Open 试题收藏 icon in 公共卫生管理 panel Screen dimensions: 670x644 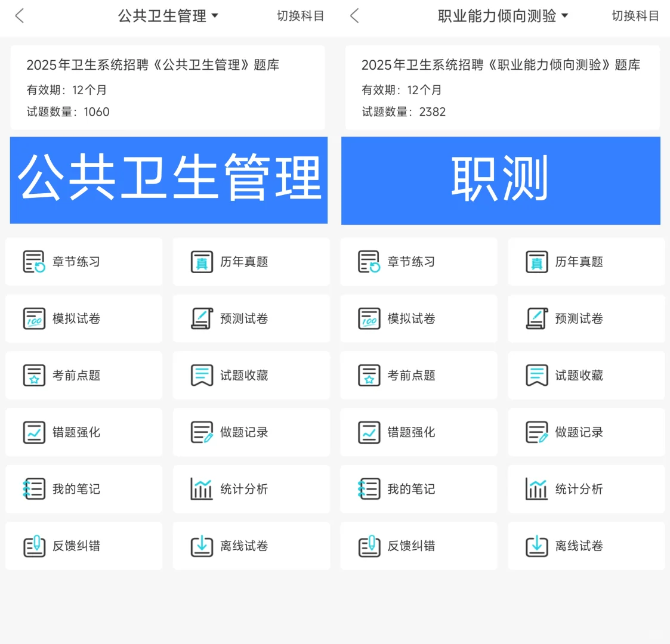click(x=202, y=375)
